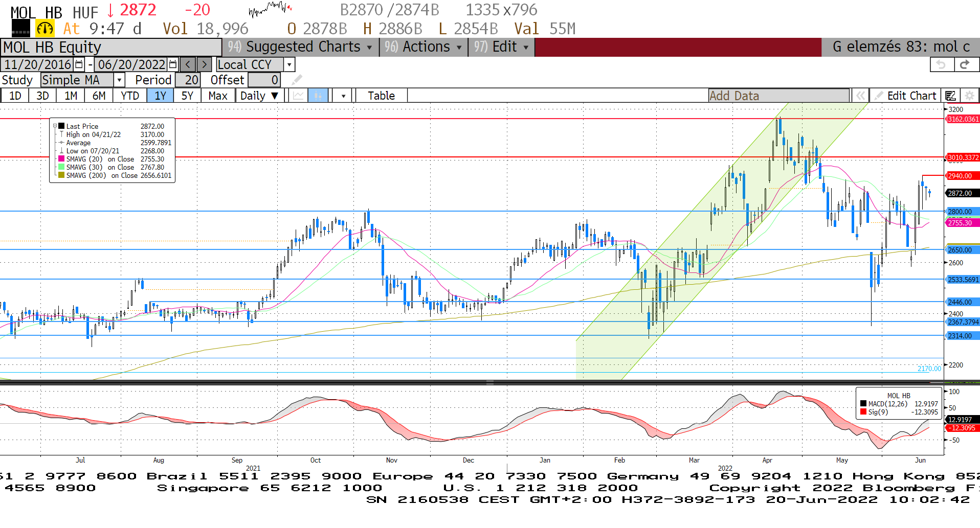Collapse toolbar with double-chevron icon

click(861, 96)
